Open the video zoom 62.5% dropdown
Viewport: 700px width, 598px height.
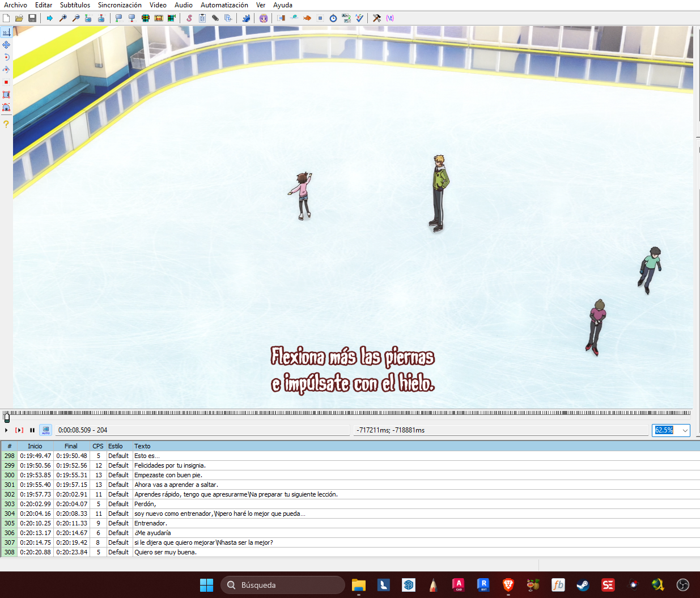tap(671, 430)
